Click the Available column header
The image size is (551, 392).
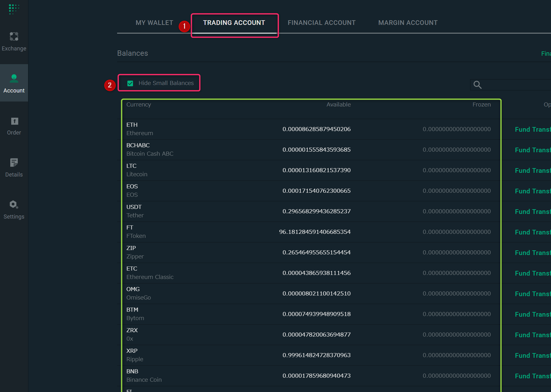click(339, 105)
